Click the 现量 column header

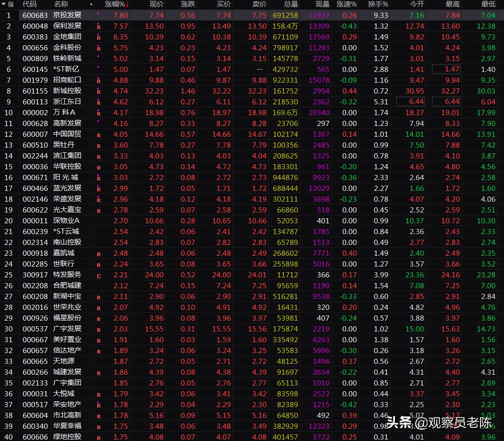coord(323,4)
